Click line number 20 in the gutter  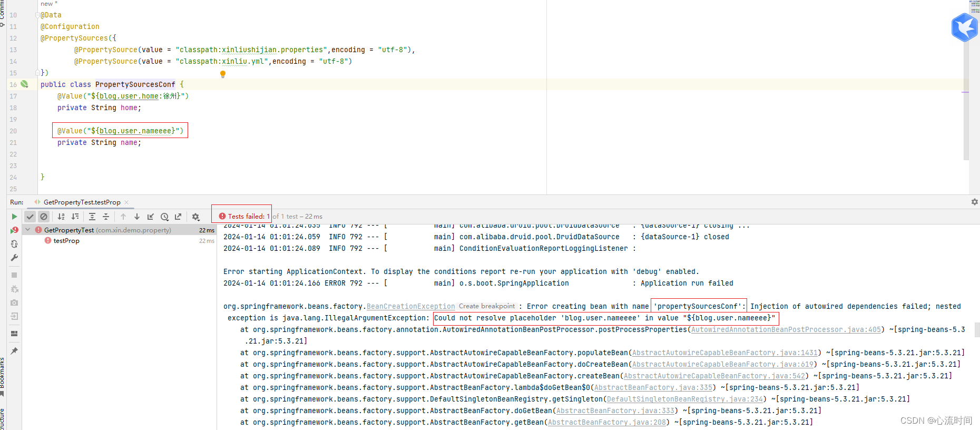(x=13, y=131)
